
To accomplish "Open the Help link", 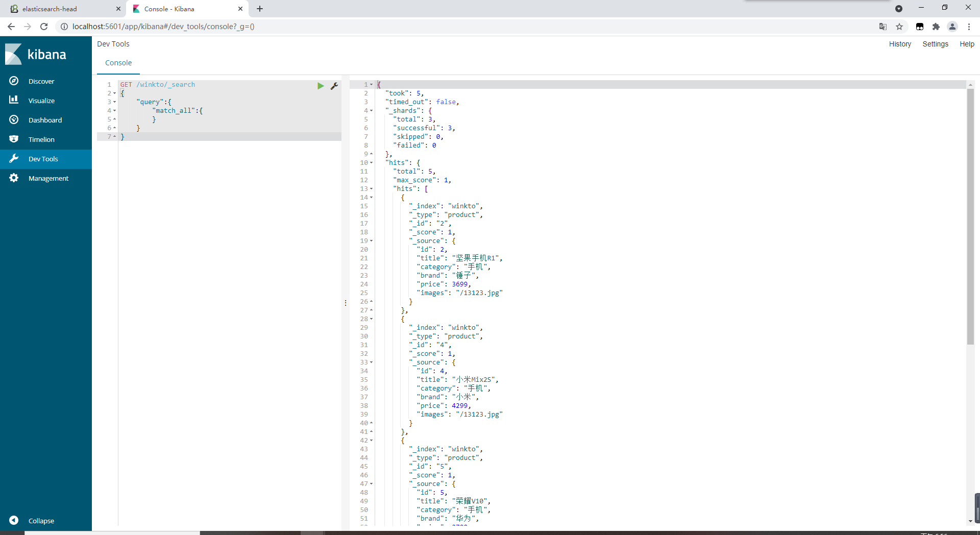I will pos(967,44).
